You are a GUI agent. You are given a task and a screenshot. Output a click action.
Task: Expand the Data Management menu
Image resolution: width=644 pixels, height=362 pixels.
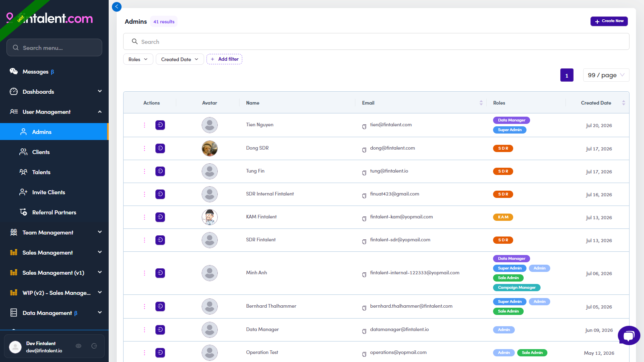pos(54,313)
